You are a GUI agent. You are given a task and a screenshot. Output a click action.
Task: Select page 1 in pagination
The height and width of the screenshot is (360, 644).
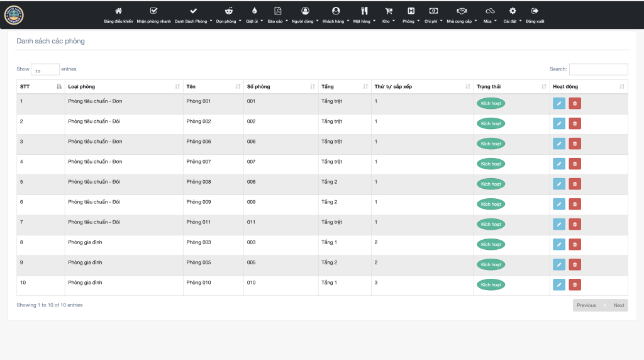coord(605,305)
